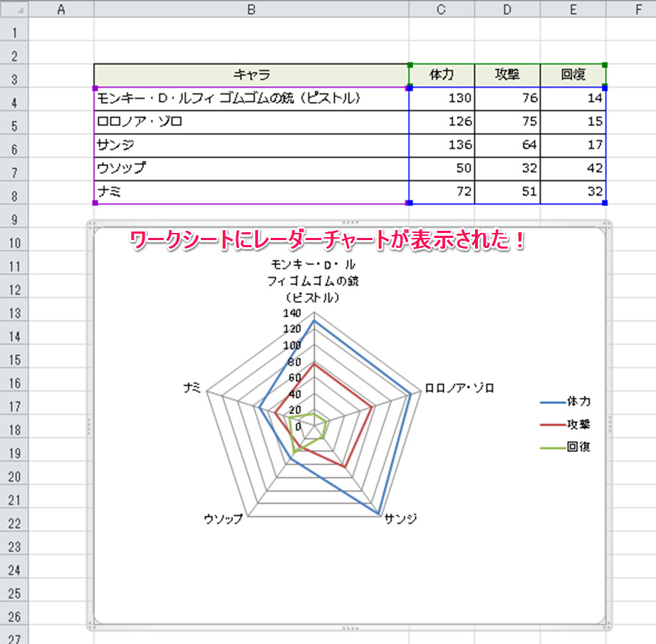Image resolution: width=656 pixels, height=644 pixels.
Task: Click the green range handle above 回復 header
Action: pos(605,65)
